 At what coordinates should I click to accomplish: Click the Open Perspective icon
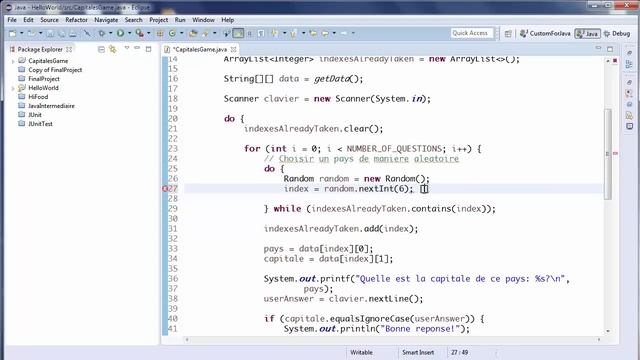tap(508, 34)
